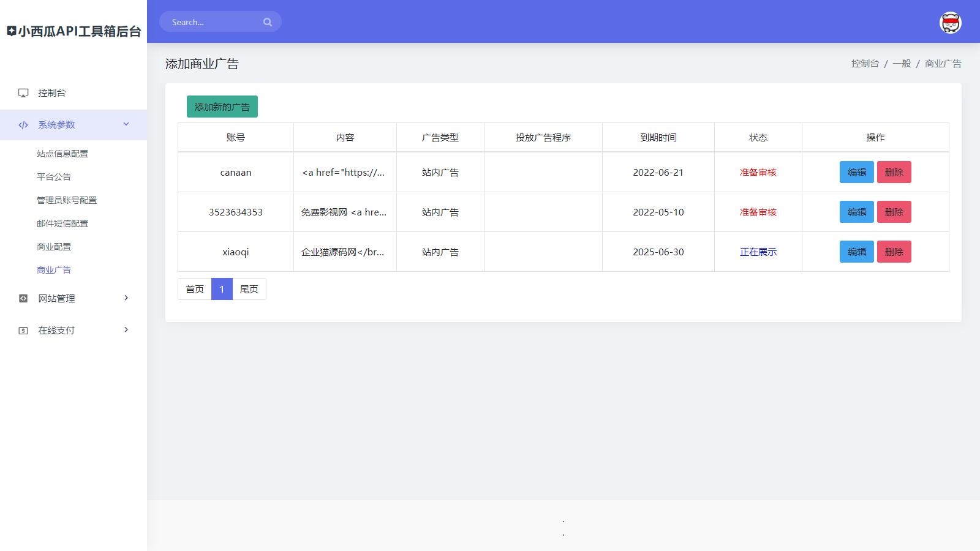Image resolution: width=980 pixels, height=551 pixels.
Task: Edit the xiaoqi ad row
Action: 856,252
